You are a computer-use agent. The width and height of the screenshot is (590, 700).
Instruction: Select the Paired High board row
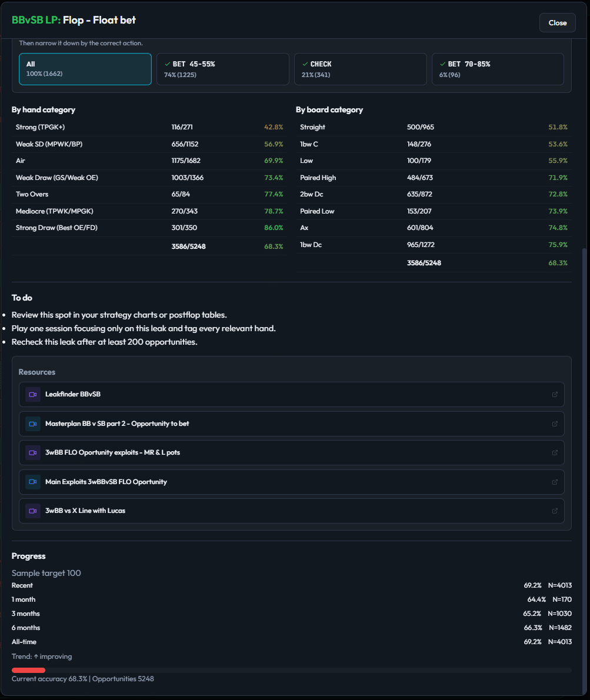[x=434, y=178]
